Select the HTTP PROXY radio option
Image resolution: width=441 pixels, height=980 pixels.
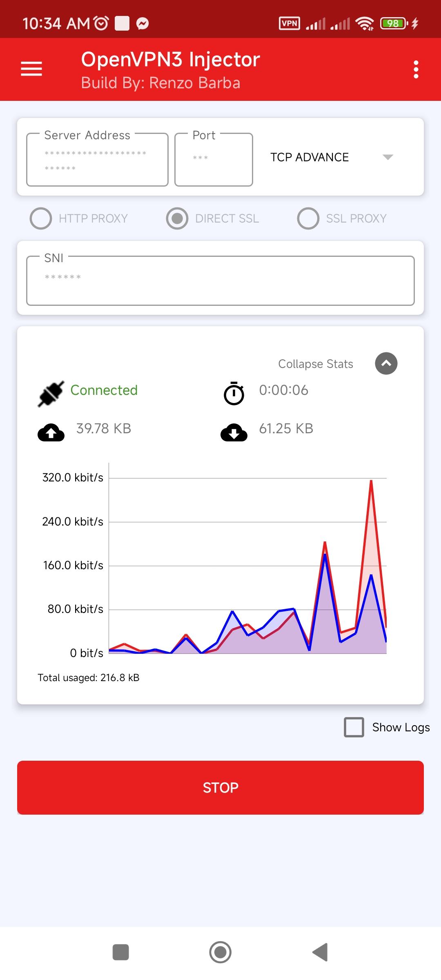click(79, 218)
